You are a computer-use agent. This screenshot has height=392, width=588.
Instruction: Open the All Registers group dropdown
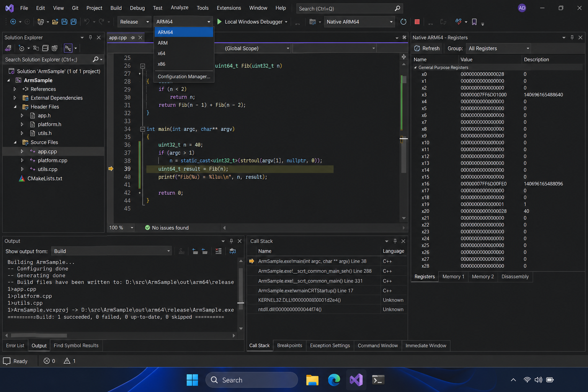click(499, 48)
